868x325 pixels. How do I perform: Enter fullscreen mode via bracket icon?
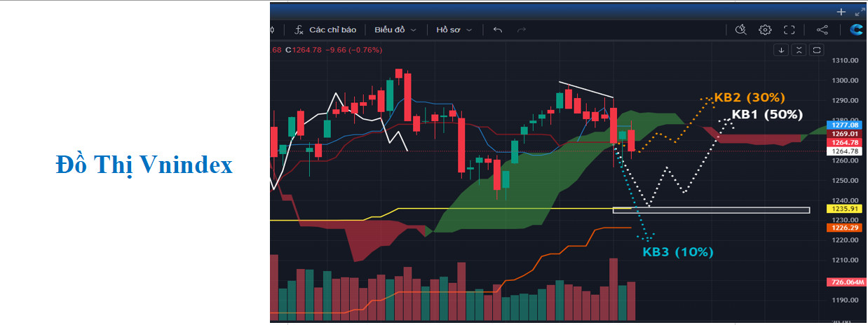(x=789, y=30)
